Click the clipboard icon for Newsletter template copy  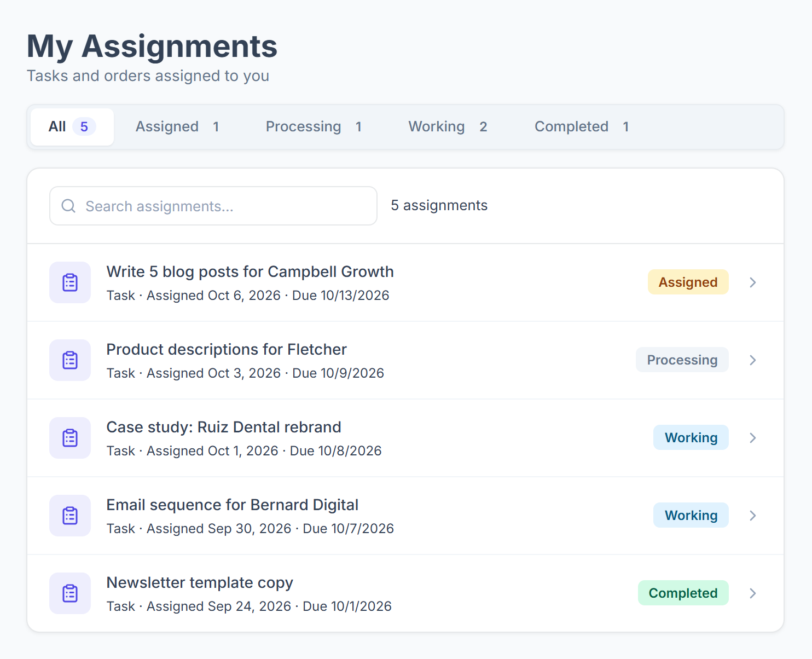coord(70,593)
